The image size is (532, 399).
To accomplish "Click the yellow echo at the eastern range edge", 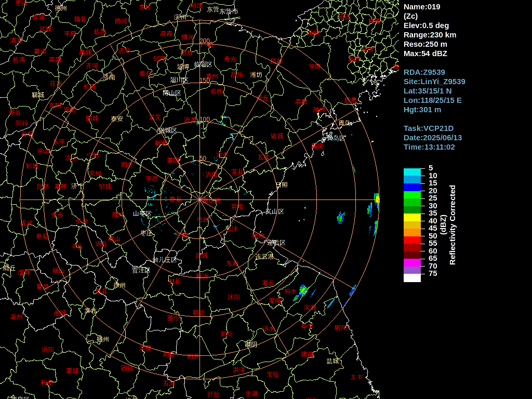I will pos(377,199).
